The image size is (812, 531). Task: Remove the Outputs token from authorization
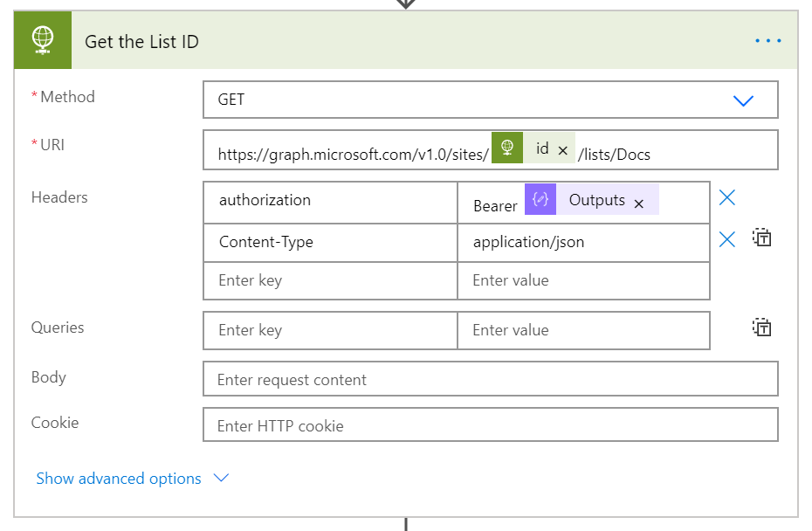tap(639, 204)
